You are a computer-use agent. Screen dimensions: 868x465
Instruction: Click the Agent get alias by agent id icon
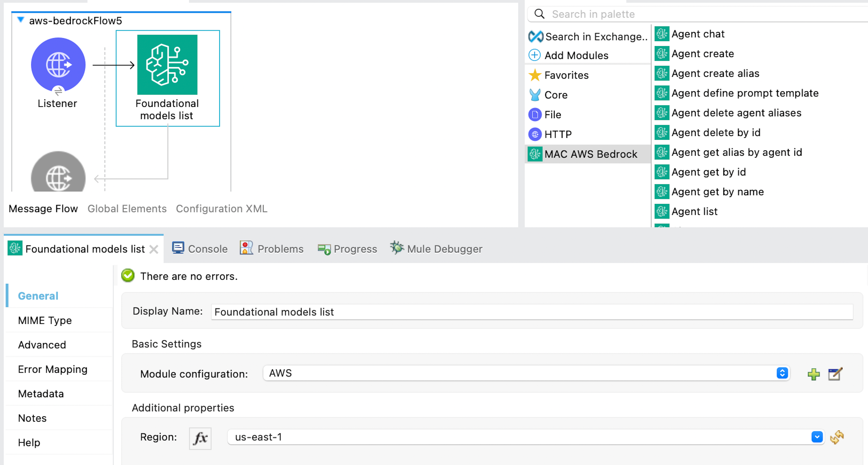[662, 152]
